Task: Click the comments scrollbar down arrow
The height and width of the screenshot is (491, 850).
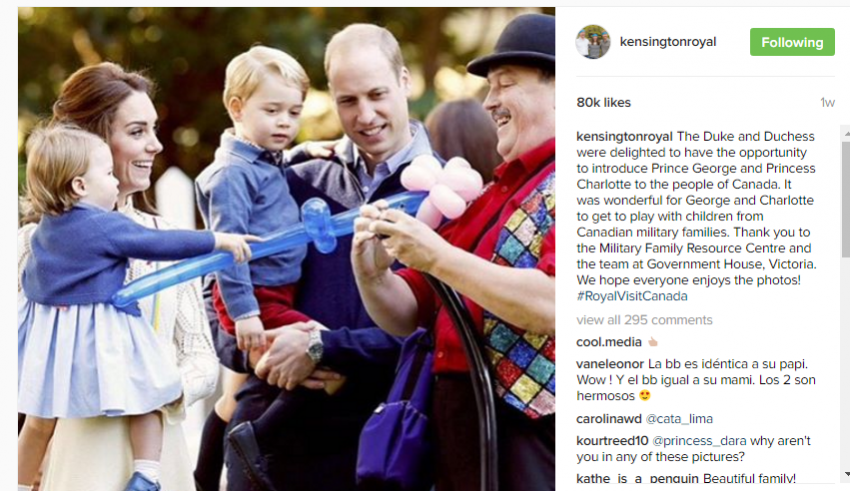Action: tap(846, 474)
